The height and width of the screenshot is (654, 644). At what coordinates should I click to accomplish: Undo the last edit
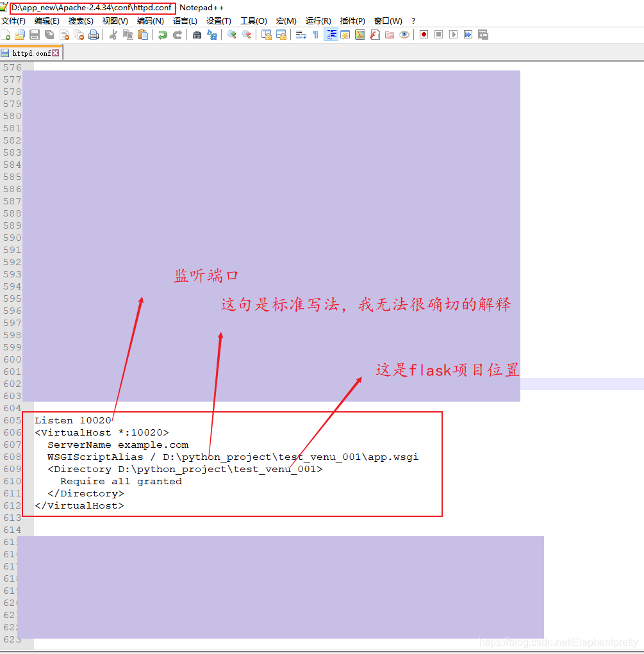(163, 35)
